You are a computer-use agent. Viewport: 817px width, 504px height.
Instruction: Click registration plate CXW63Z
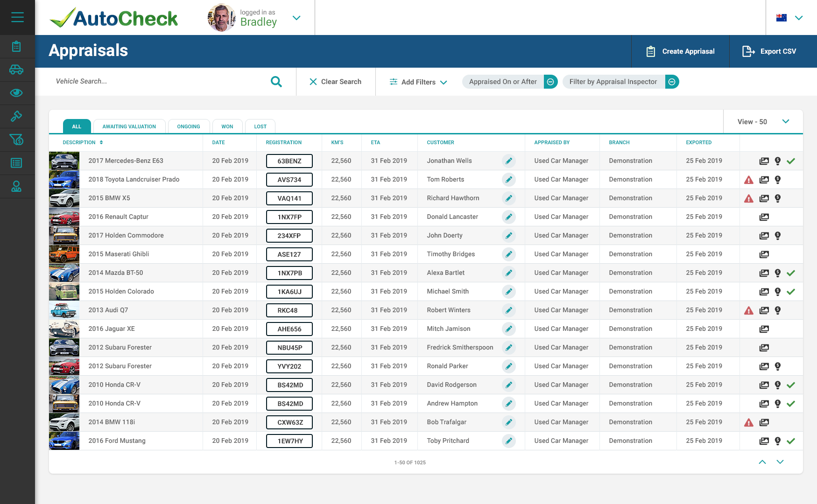tap(289, 422)
